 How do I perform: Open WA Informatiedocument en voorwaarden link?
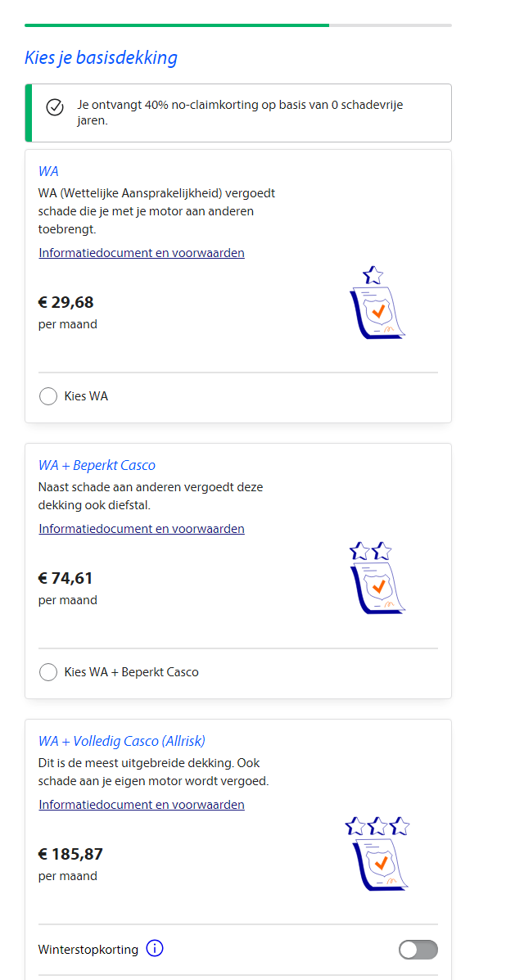[x=142, y=253]
